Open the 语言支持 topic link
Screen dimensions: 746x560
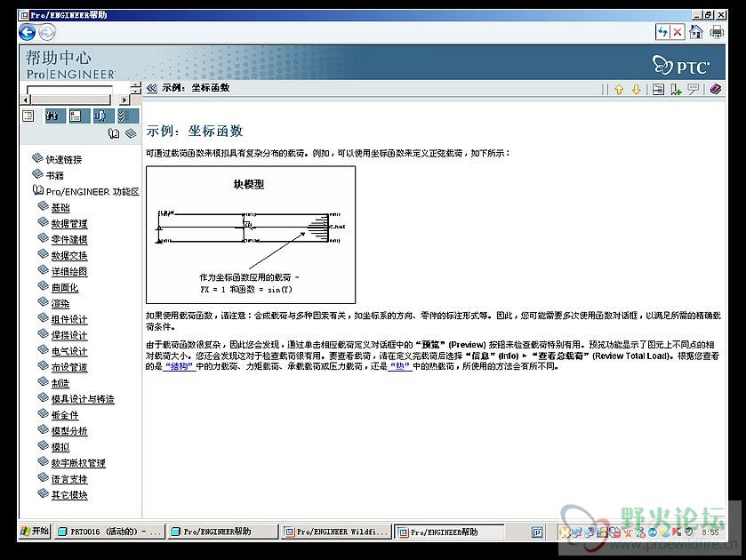pyautogui.click(x=69, y=479)
